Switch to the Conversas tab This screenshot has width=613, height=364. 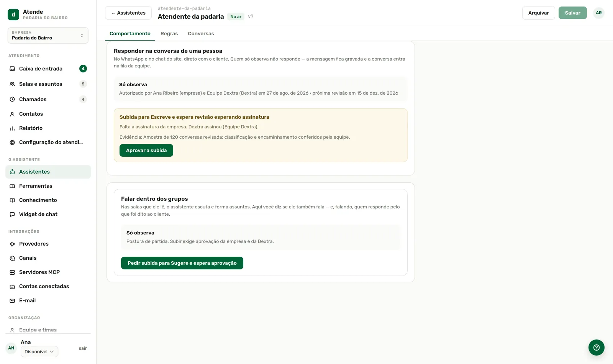(201, 33)
